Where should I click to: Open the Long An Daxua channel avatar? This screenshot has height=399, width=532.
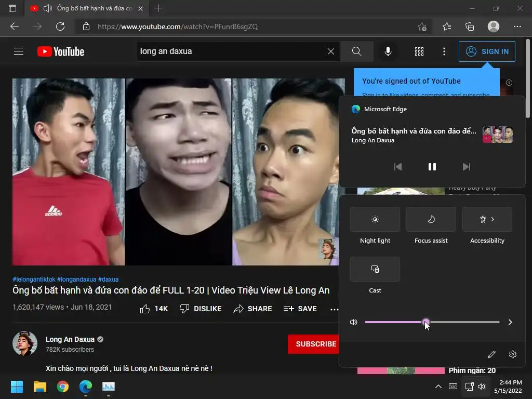[25, 343]
